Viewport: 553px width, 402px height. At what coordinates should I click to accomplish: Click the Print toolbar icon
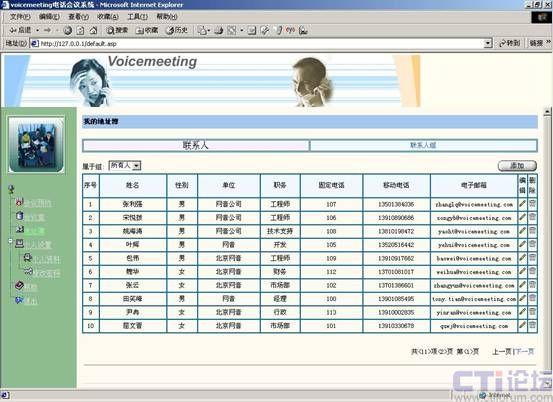click(219, 31)
